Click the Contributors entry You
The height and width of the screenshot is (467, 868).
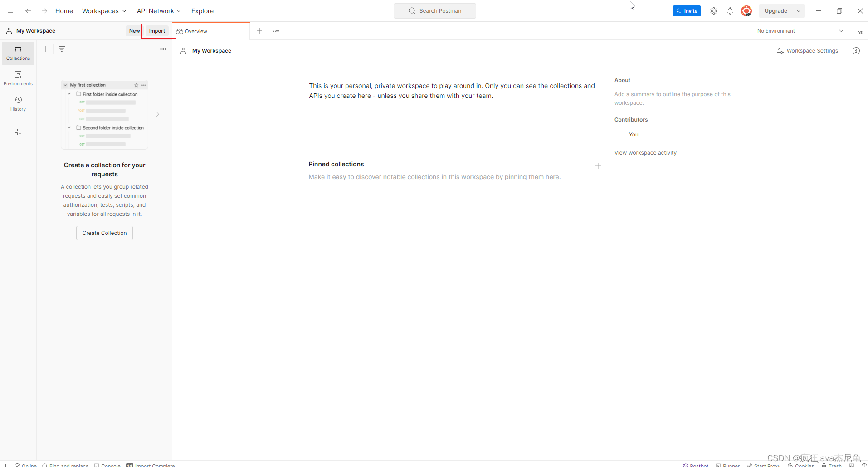[x=634, y=135]
